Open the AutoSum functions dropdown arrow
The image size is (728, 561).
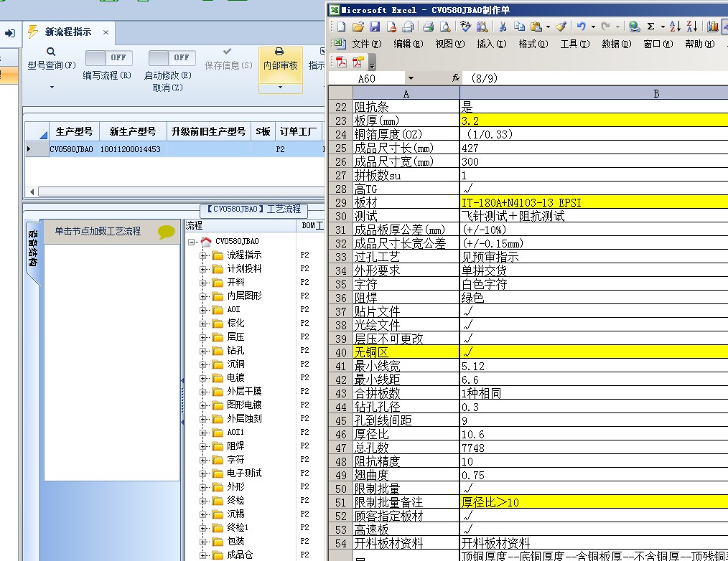click(663, 27)
